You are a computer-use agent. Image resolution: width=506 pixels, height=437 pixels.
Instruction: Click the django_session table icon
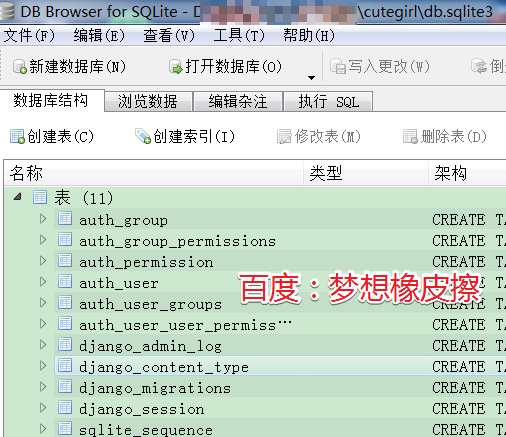(65, 408)
